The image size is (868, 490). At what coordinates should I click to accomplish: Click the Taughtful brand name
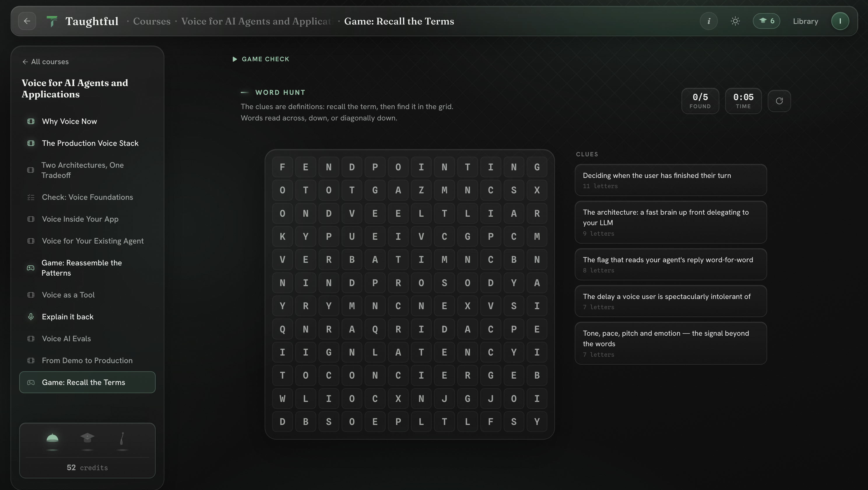[x=92, y=21]
